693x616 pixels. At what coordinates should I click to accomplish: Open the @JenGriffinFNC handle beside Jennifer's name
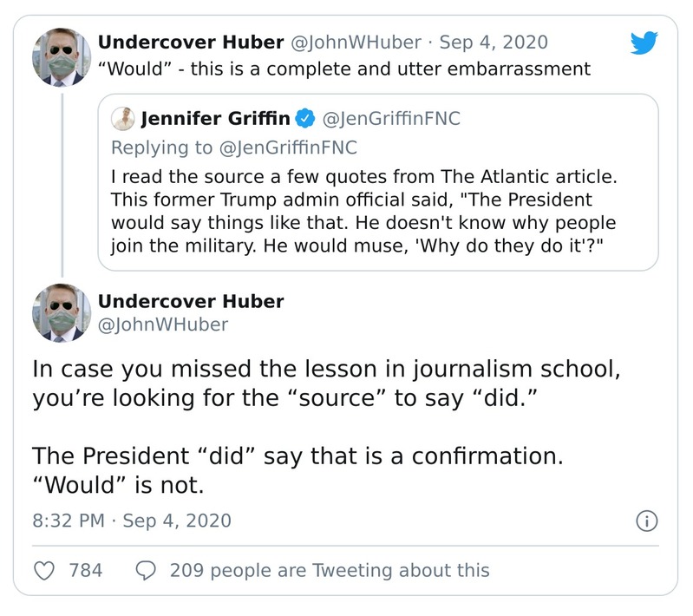pyautogui.click(x=390, y=118)
